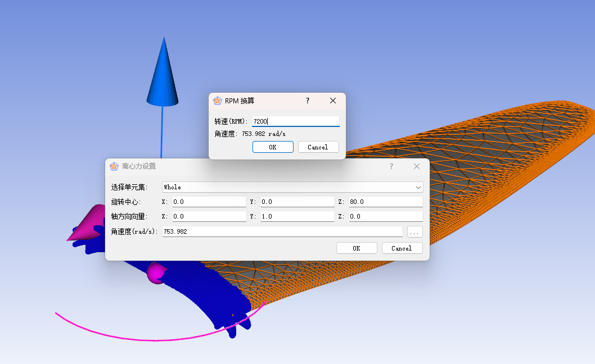
Task: Click the dropdown arrow beside Whole
Action: coord(418,187)
